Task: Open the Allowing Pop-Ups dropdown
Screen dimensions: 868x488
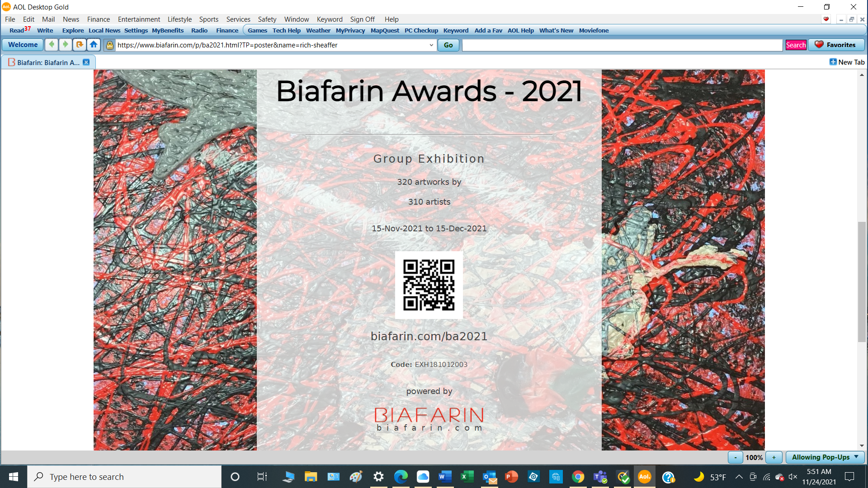Action: tap(825, 457)
